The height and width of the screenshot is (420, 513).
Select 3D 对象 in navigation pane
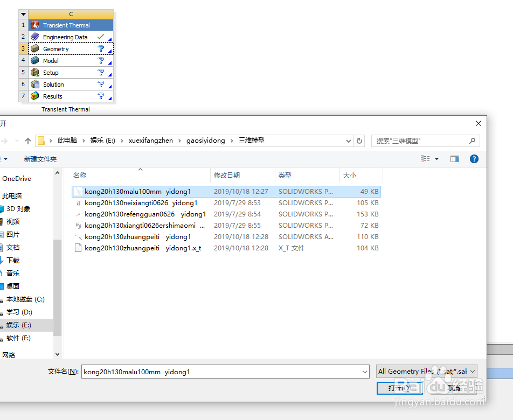(x=18, y=209)
